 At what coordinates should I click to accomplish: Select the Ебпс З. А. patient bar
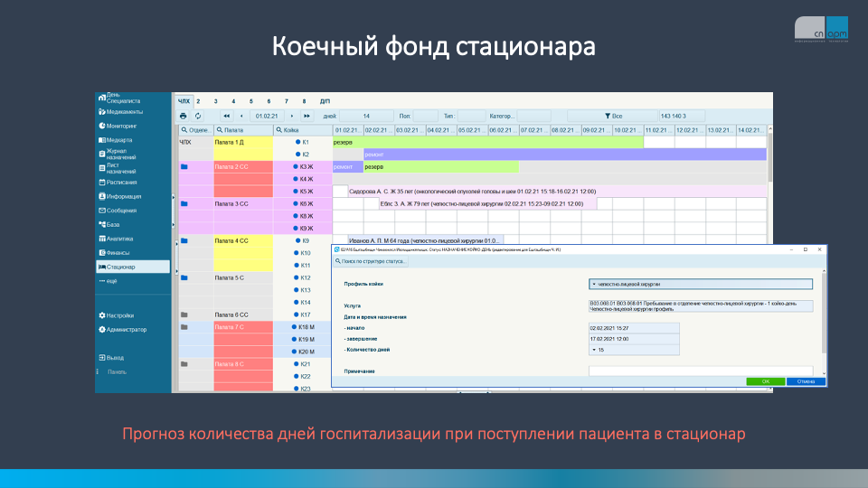point(487,203)
